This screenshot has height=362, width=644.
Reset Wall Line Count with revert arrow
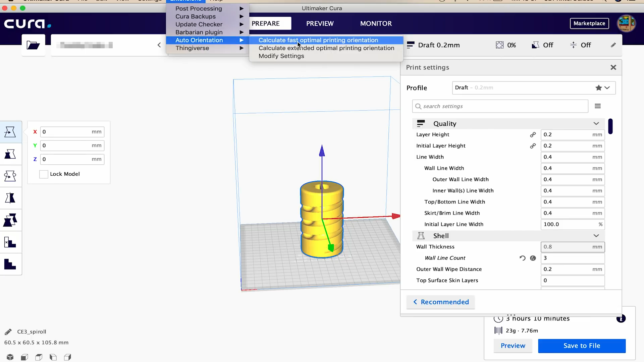pyautogui.click(x=522, y=258)
